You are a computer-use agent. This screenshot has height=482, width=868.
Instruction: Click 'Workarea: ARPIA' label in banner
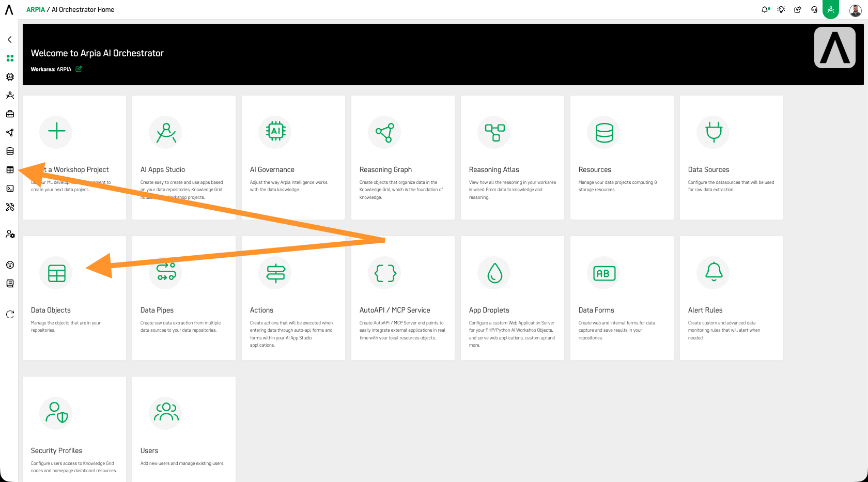coord(51,69)
